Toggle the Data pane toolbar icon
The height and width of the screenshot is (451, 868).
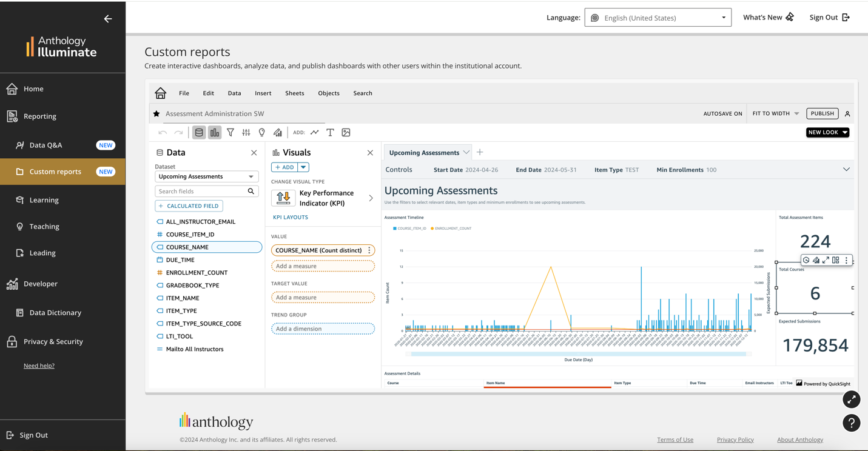(x=199, y=132)
